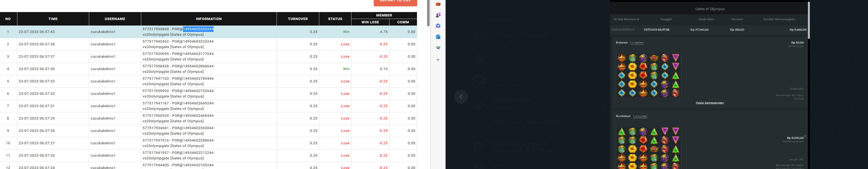Screen dimensions: 868x169
Task: Click info 577517941167 - PGR@14954602669244
Action: [x=178, y=103]
